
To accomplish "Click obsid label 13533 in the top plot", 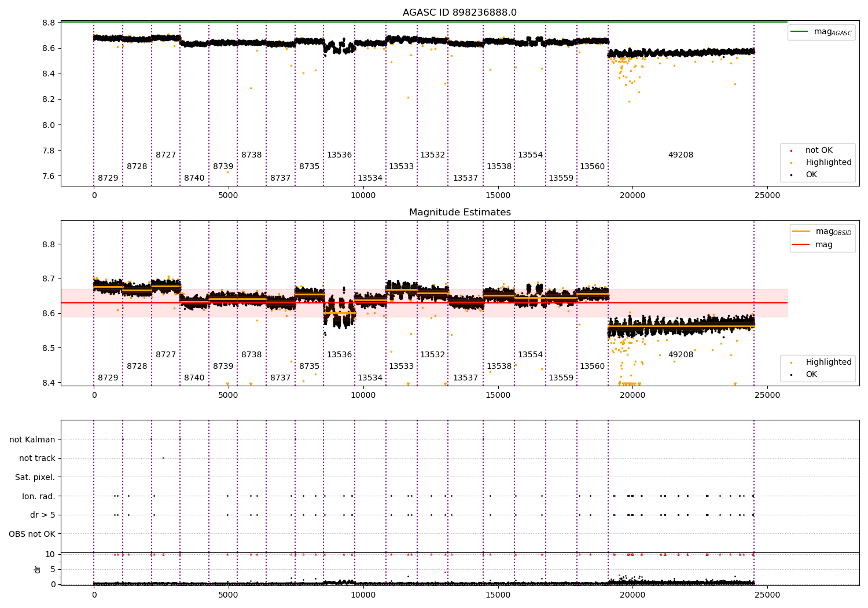I will tap(402, 167).
